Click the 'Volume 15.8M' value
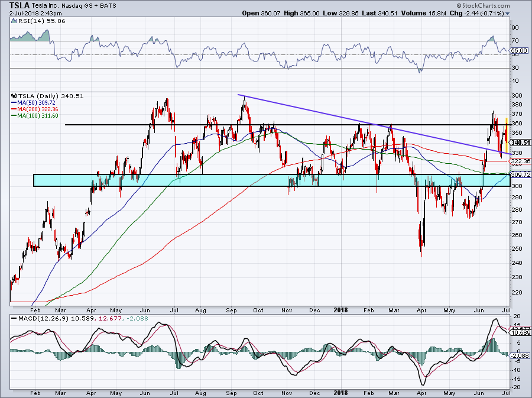 pyautogui.click(x=423, y=13)
